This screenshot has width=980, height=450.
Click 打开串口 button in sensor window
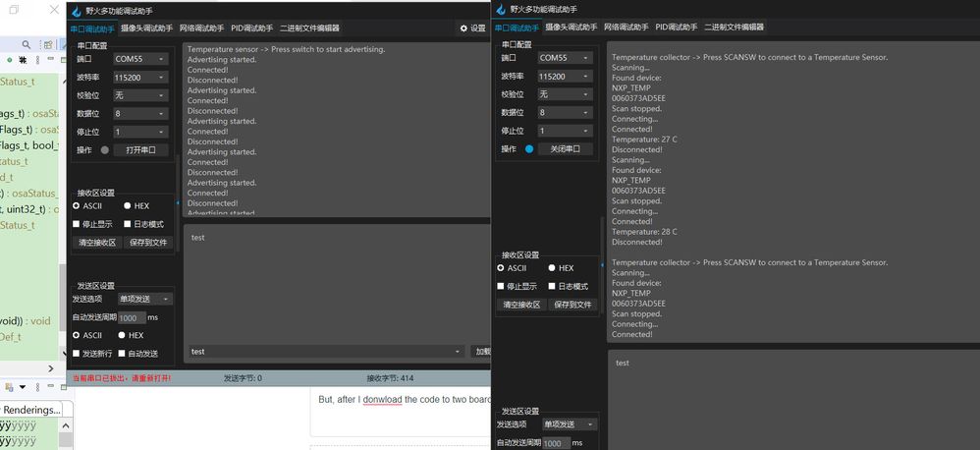click(x=141, y=150)
